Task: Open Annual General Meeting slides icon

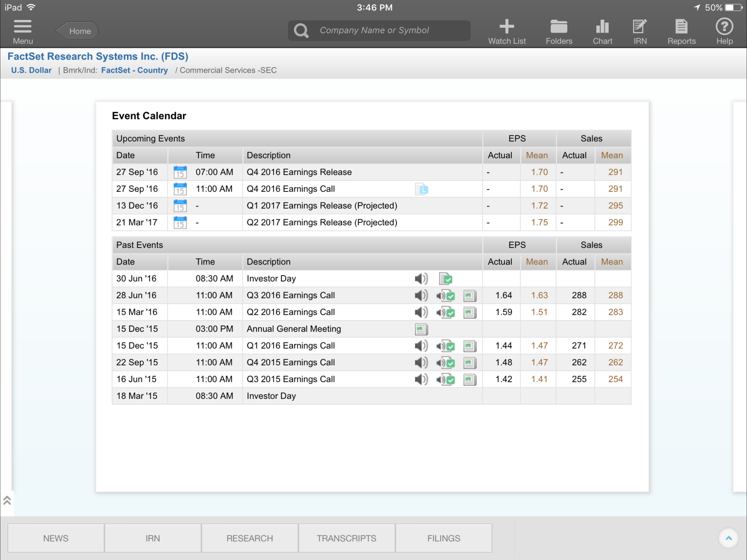Action: (421, 329)
